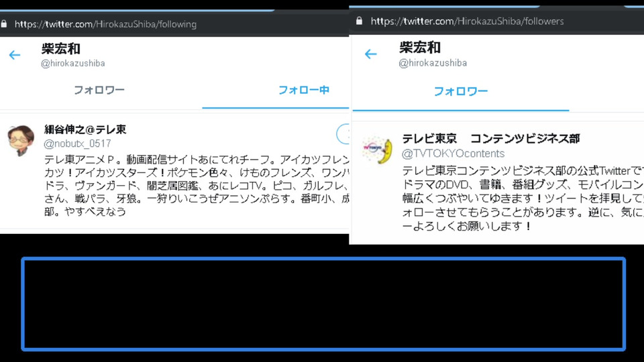Switch to フォロワー tab in the following window

coord(99,90)
